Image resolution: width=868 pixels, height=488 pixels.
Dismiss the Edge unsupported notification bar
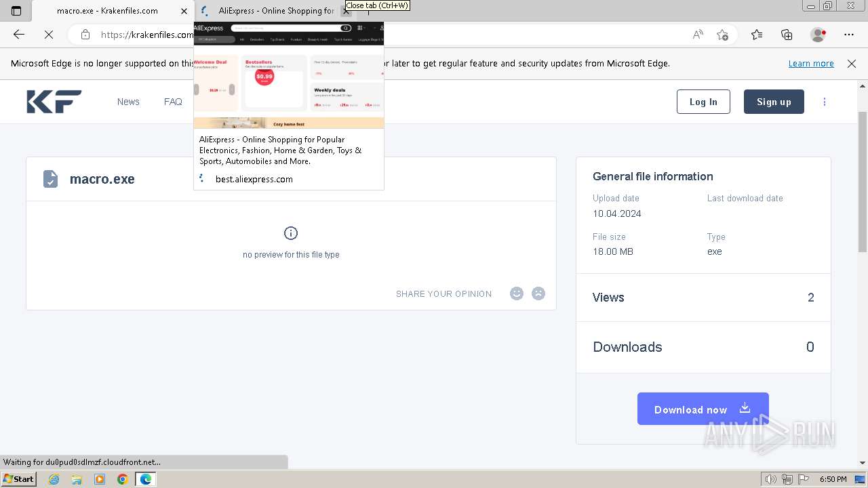tap(852, 64)
